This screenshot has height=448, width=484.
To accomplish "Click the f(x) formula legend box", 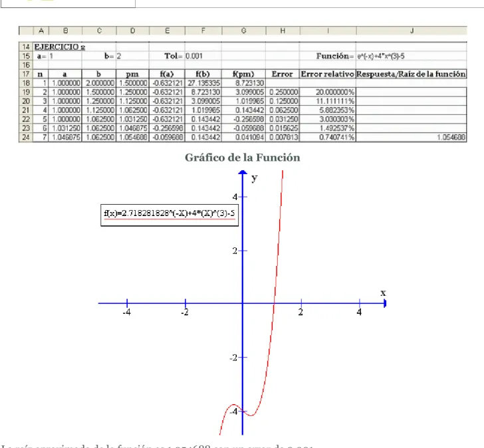I will [170, 215].
